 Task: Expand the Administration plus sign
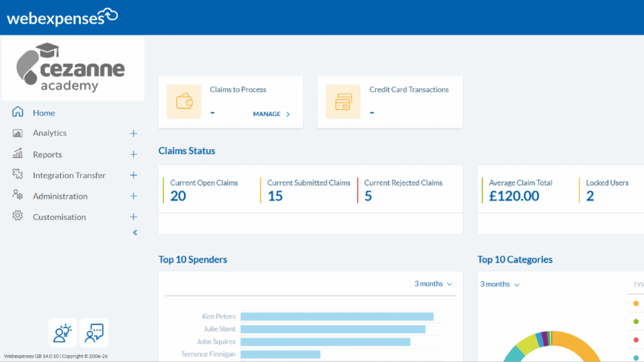134,196
